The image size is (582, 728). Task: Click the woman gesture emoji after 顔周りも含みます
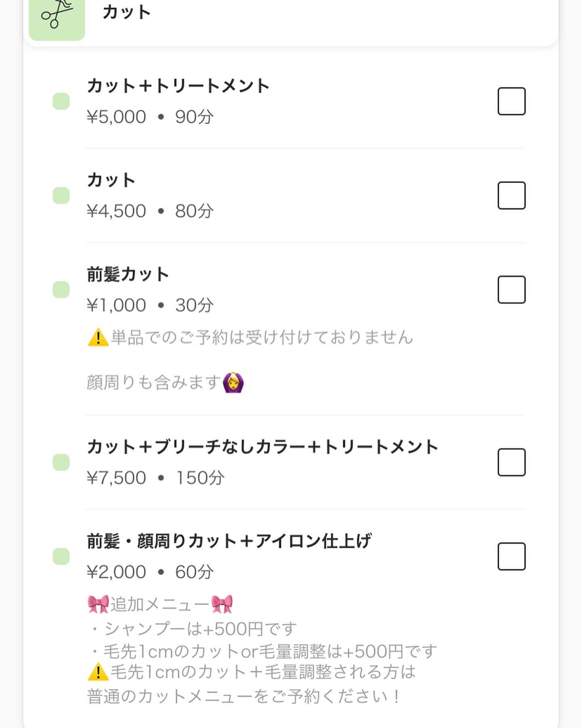233,383
